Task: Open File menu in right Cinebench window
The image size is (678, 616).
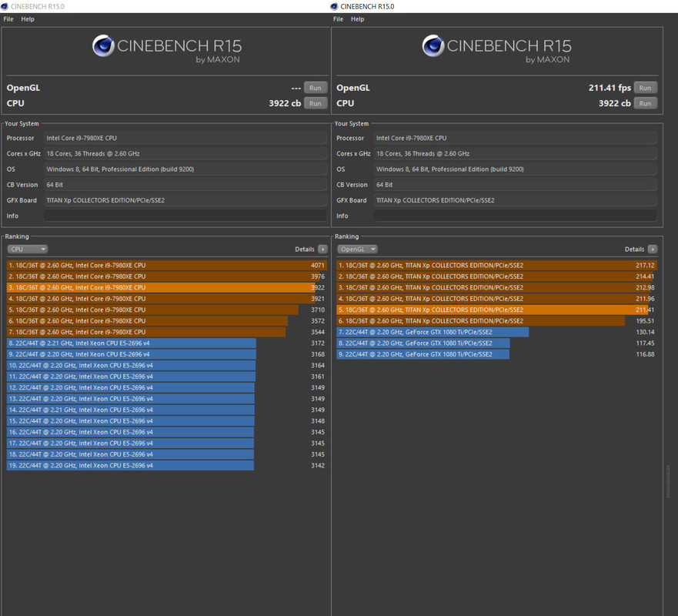Action: tap(338, 19)
